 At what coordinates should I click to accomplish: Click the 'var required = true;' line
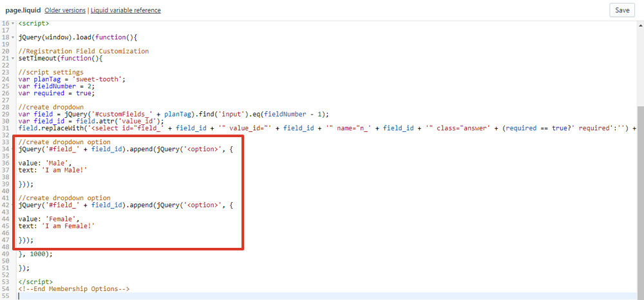[x=57, y=93]
